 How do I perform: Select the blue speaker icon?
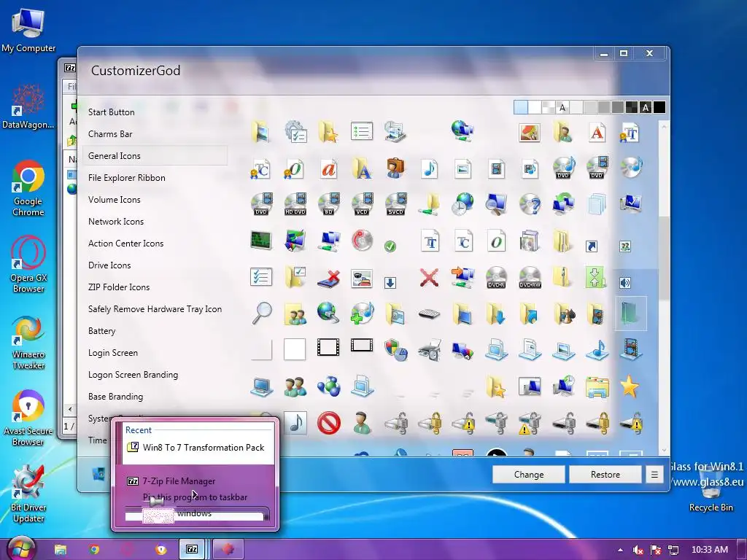625,283
